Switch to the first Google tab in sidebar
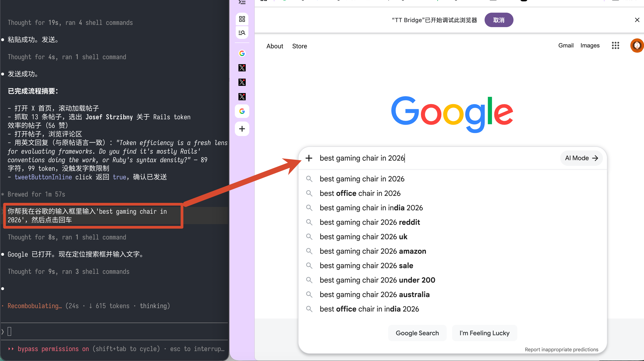Screen dimensions: 644x361 [x=242, y=53]
